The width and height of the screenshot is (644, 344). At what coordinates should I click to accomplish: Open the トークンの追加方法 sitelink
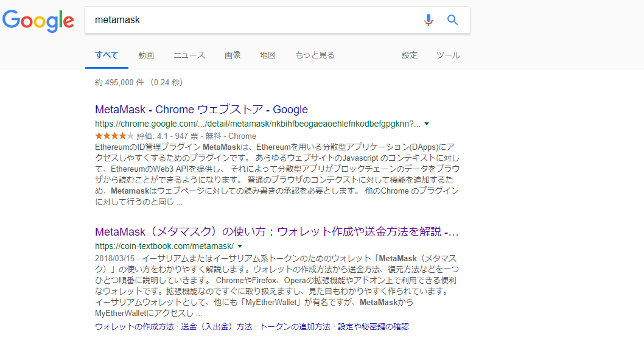pos(295,327)
